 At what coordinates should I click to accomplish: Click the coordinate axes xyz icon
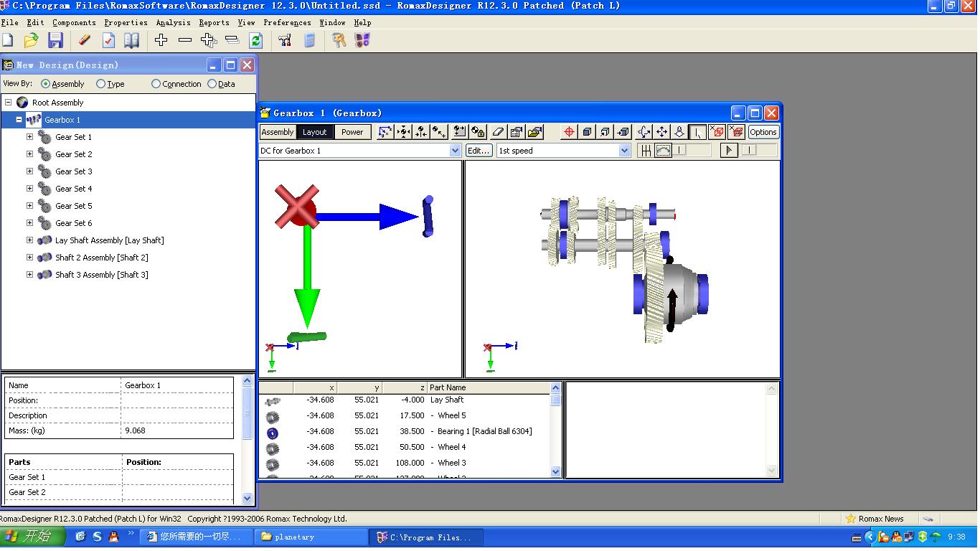(385, 132)
